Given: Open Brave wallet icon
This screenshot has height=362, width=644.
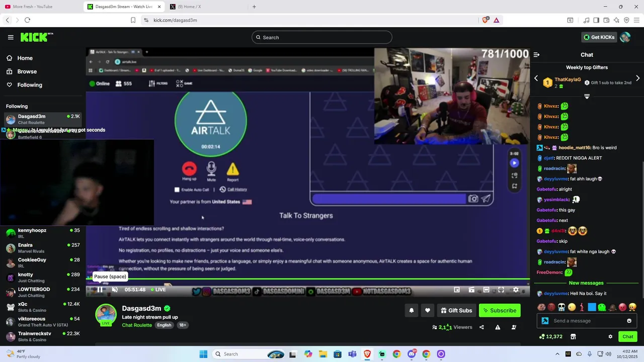Looking at the screenshot, I should [x=606, y=20].
